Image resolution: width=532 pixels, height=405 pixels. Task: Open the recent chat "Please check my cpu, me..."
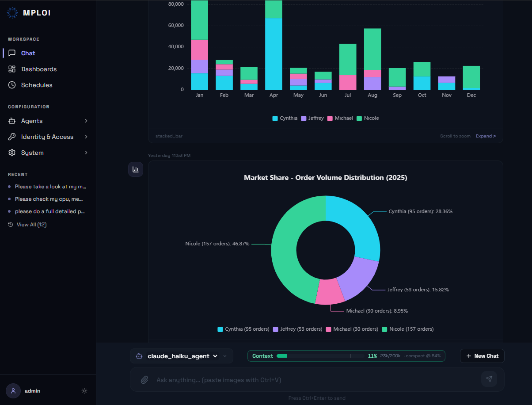48,199
